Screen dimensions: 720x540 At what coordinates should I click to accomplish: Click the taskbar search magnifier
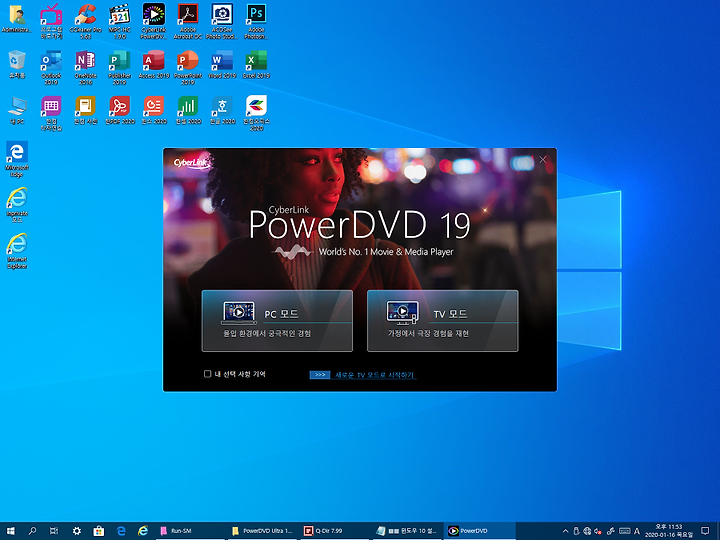[x=32, y=531]
